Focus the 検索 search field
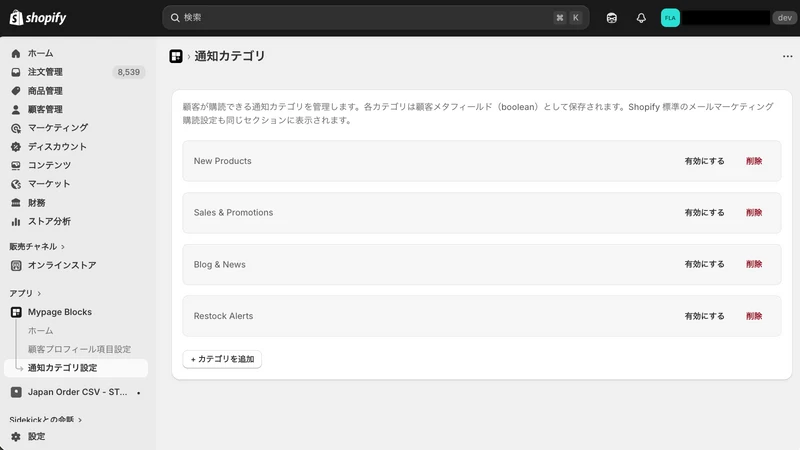 pyautogui.click(x=376, y=18)
